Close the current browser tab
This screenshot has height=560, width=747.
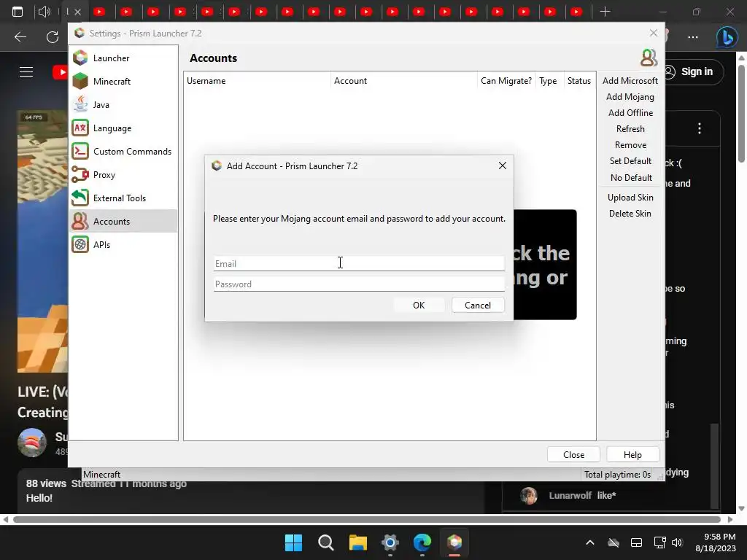(77, 12)
